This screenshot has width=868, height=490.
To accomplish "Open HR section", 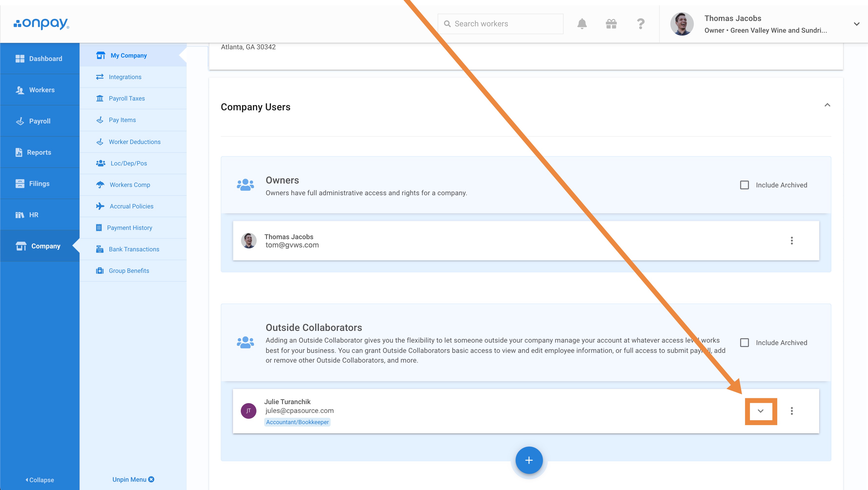I will click(40, 215).
